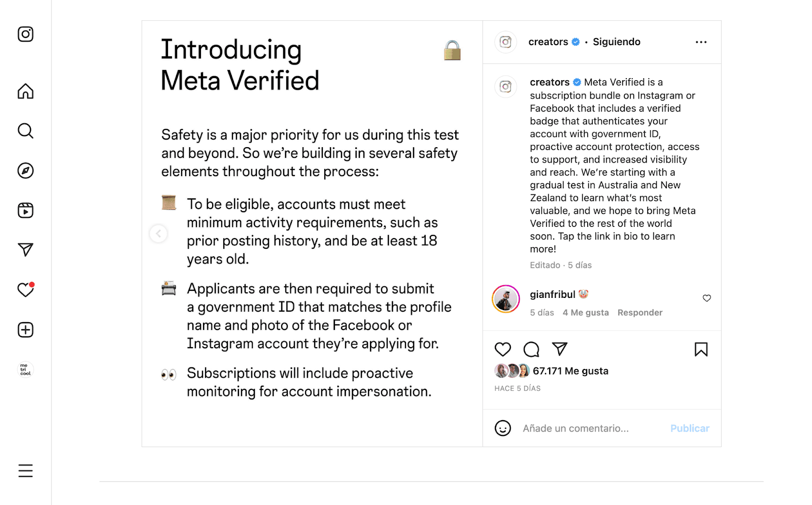Viewport: 812px width, 505px height.
Task: Create a new post using the plus icon
Action: pos(25,329)
